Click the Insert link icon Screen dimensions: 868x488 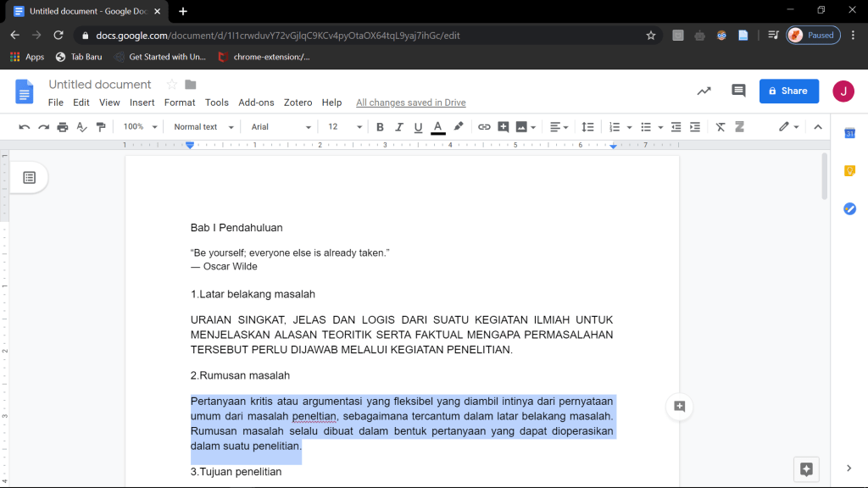click(484, 127)
